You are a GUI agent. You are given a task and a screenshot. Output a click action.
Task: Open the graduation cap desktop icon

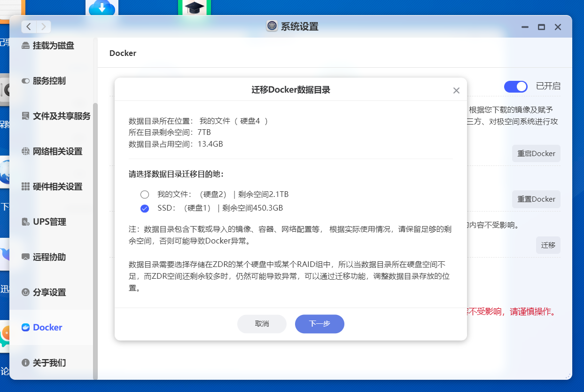pyautogui.click(x=195, y=8)
